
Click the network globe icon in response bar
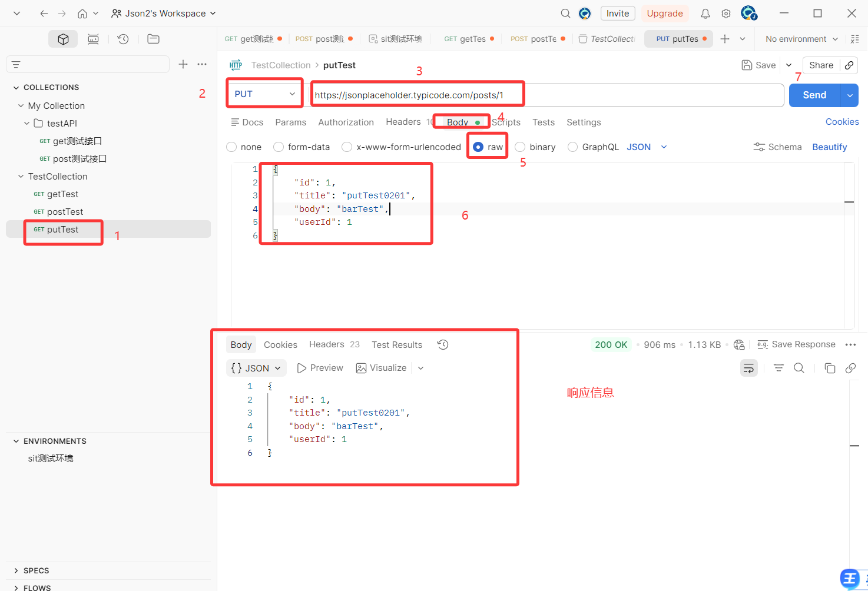[739, 344]
